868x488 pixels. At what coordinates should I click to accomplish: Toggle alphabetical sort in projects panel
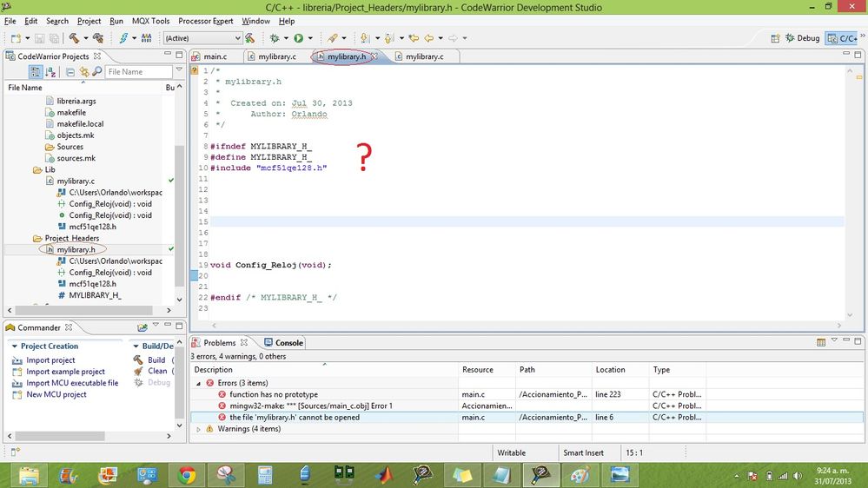[50, 72]
